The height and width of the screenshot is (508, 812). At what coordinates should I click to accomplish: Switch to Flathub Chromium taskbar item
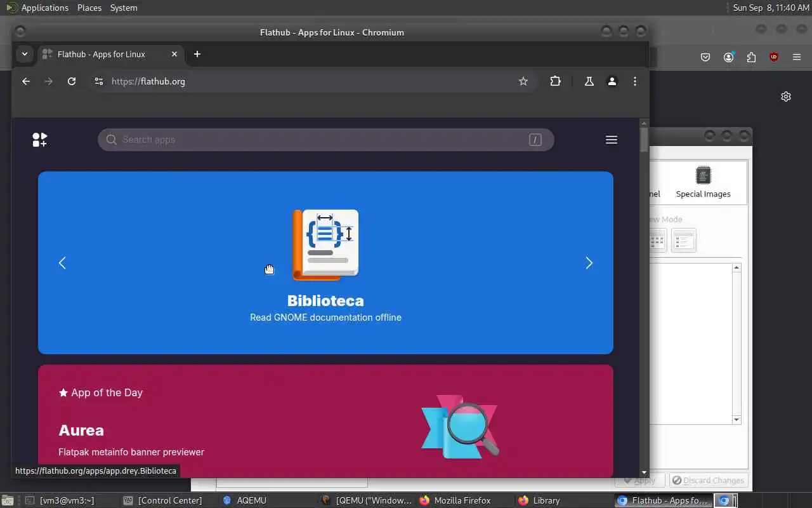[x=662, y=500]
